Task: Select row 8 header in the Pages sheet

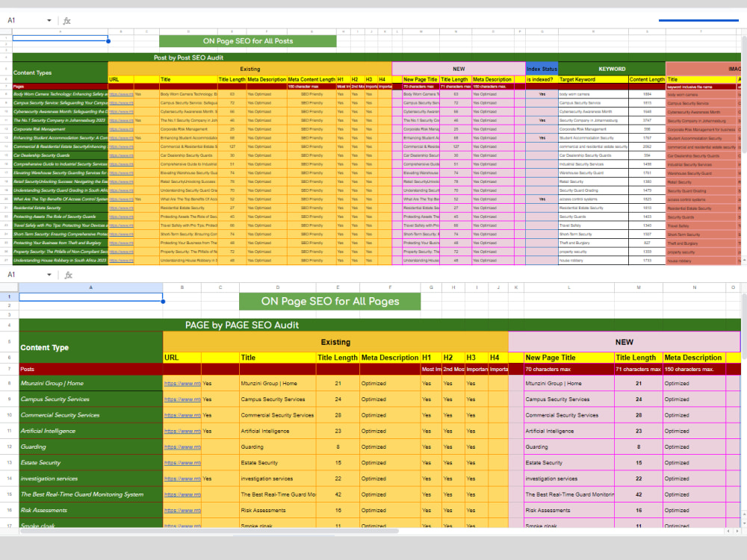Action: (x=9, y=383)
